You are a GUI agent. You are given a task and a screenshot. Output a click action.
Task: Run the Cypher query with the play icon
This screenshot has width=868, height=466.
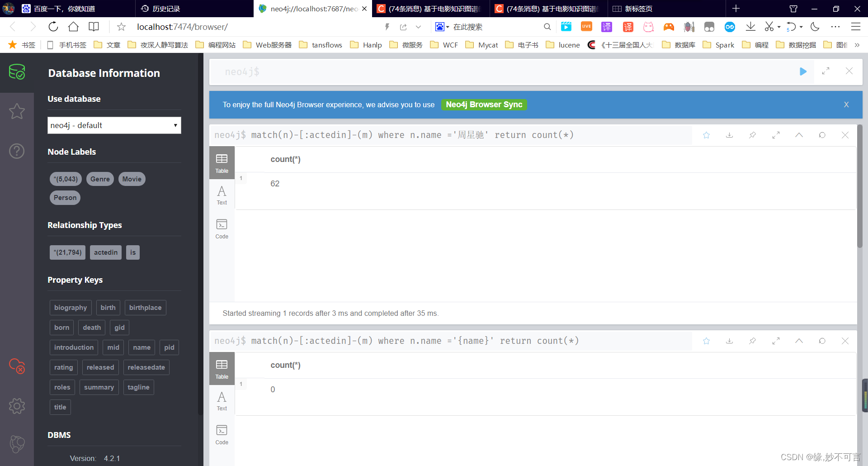click(803, 71)
